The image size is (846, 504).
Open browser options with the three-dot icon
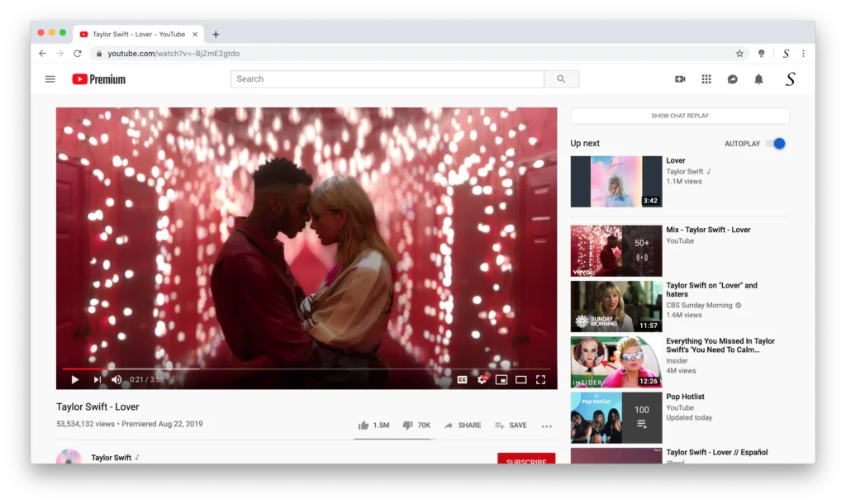804,53
